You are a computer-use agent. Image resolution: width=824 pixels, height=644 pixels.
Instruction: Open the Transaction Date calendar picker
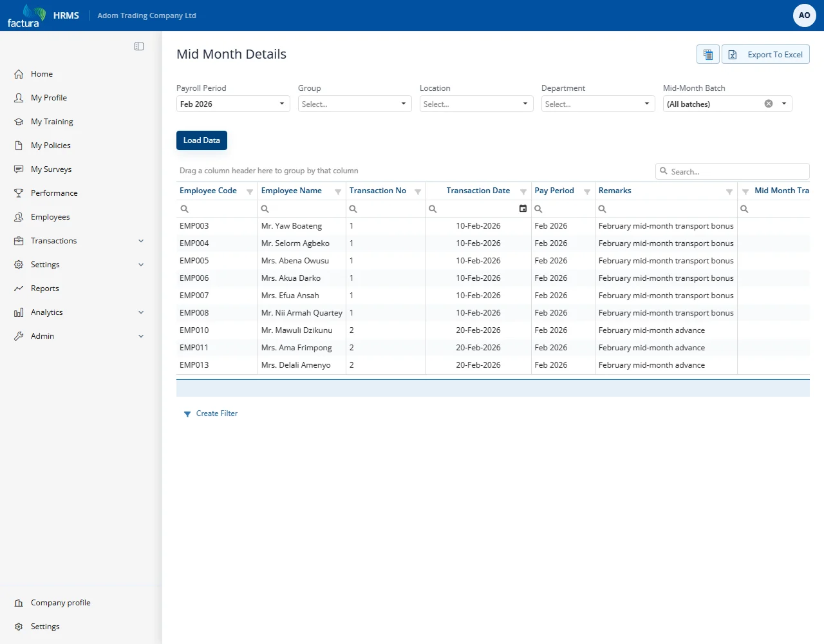(x=523, y=209)
